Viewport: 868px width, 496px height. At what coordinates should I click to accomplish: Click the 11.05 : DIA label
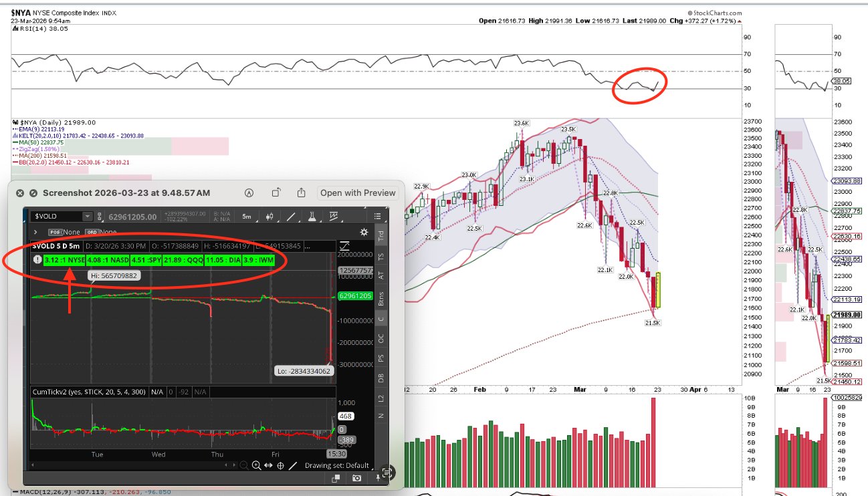point(223,259)
